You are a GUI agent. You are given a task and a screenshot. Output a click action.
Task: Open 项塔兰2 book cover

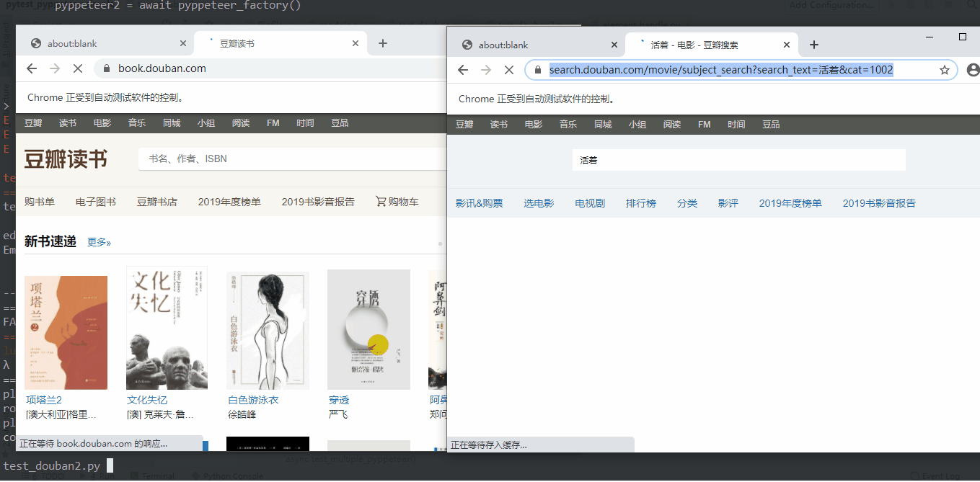tap(66, 333)
